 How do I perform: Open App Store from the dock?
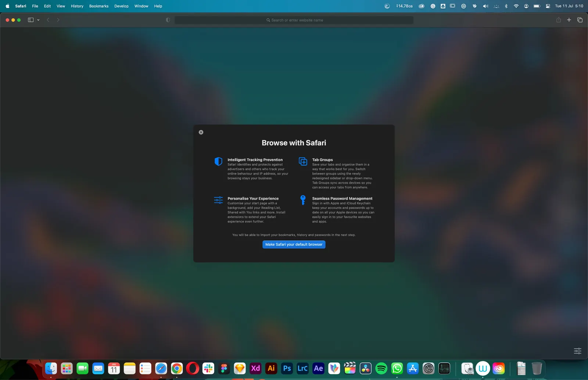click(413, 368)
